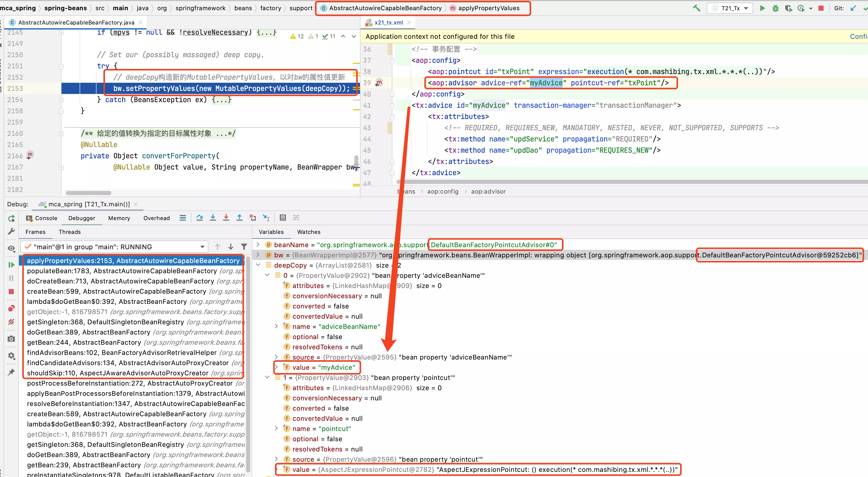Open debugger settings via the wrench icon
The width and height of the screenshot is (868, 477).
click(x=11, y=231)
